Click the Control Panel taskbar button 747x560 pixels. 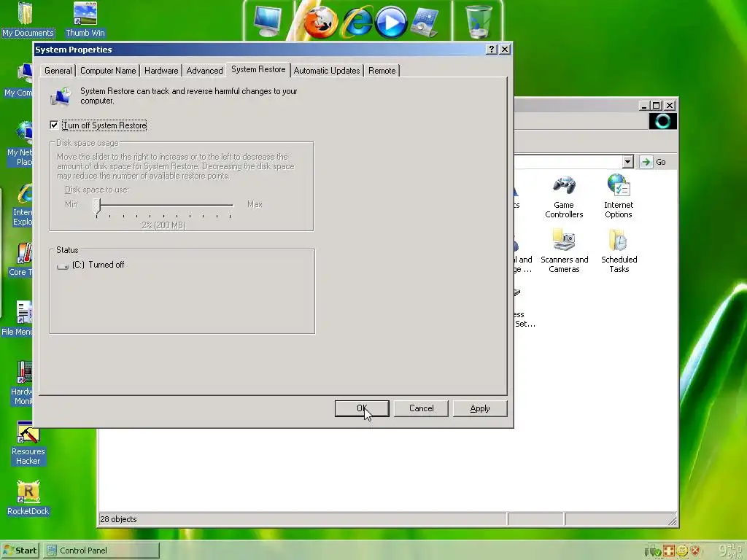click(x=101, y=551)
